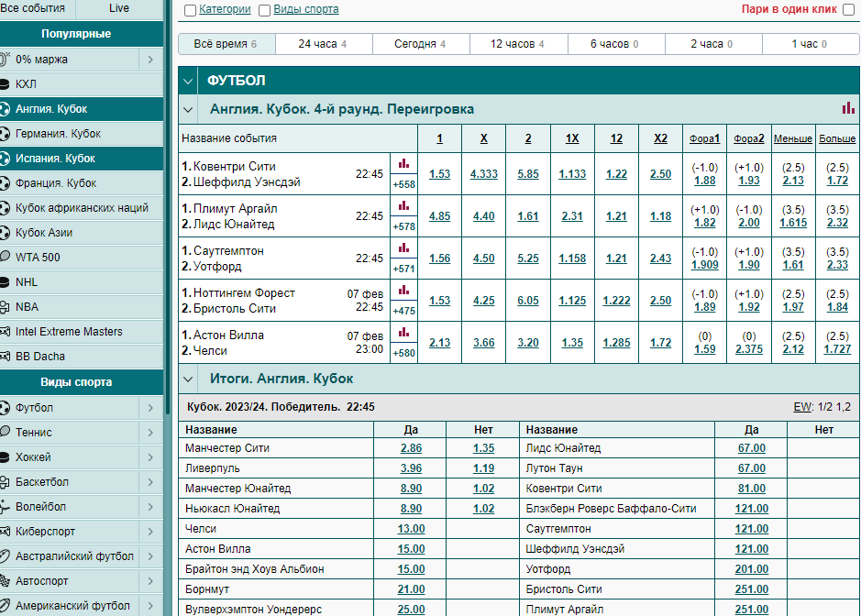Open stats icon for Плимут Аргайл match
Screen dimensions: 861x616
403,205
